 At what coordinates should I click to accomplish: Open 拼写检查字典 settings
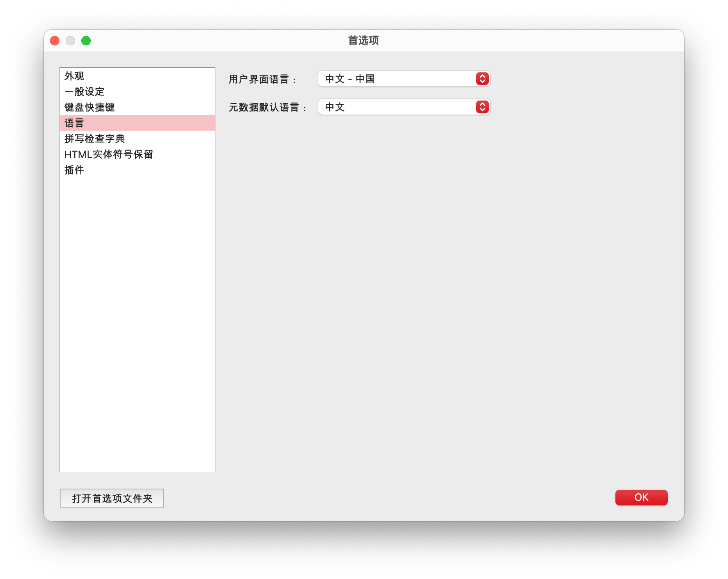[x=137, y=138]
